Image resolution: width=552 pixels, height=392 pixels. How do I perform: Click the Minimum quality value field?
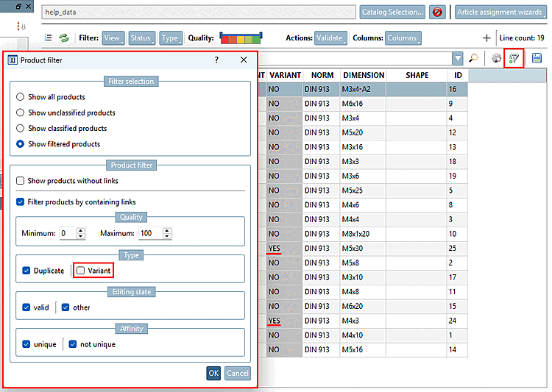(68, 233)
